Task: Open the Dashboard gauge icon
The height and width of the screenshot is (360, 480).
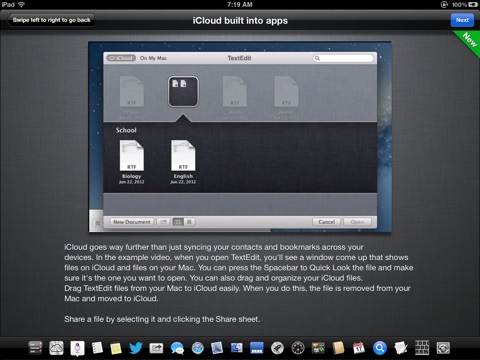Action: click(x=298, y=348)
